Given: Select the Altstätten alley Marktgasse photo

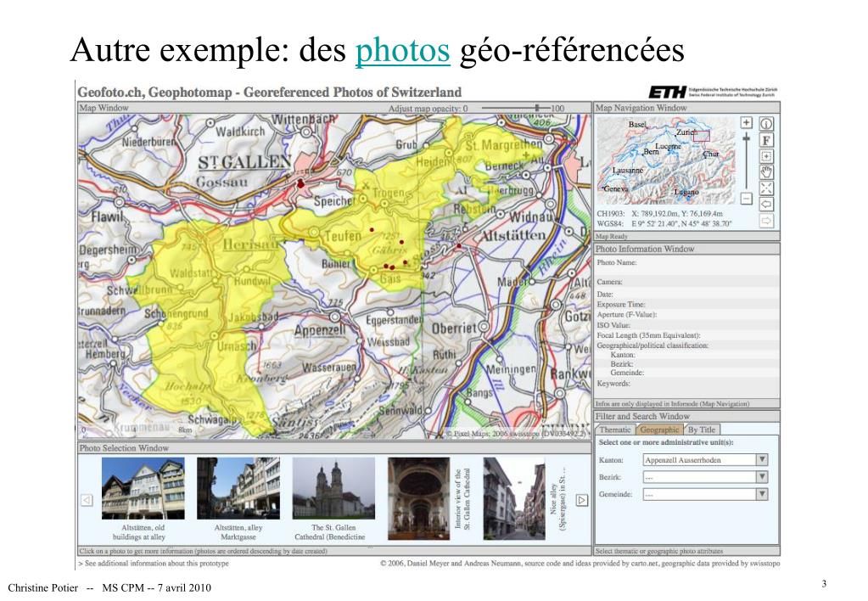Looking at the screenshot, I should (238, 488).
